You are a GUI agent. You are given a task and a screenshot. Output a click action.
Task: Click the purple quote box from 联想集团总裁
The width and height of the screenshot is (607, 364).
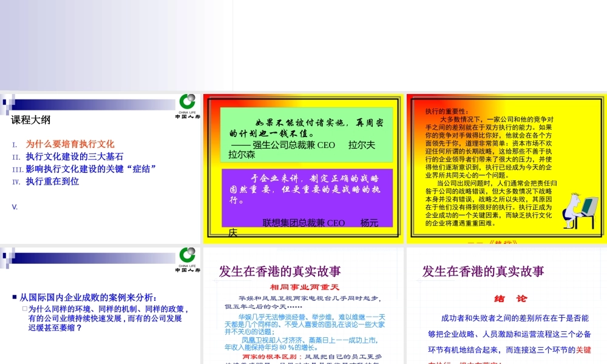tap(307, 198)
